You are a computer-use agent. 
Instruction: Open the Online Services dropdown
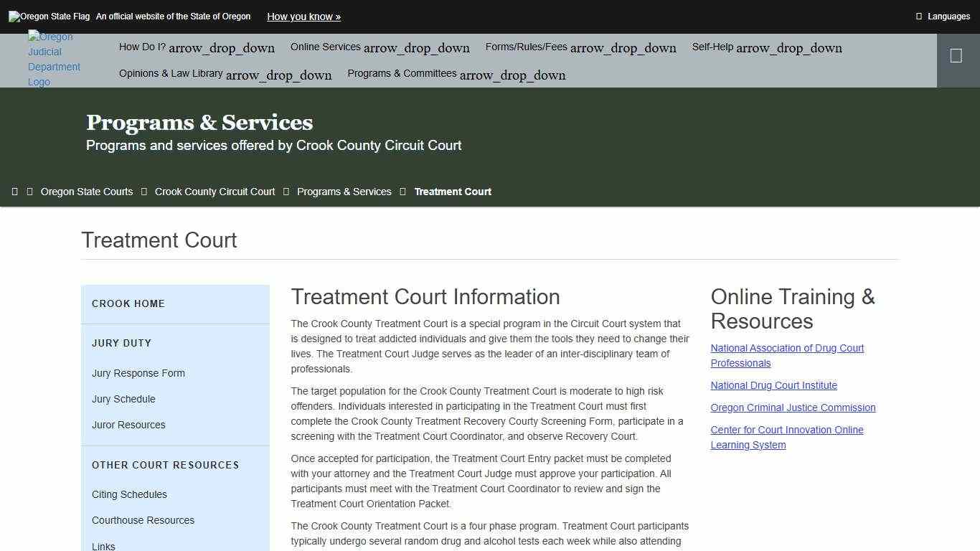pyautogui.click(x=380, y=47)
